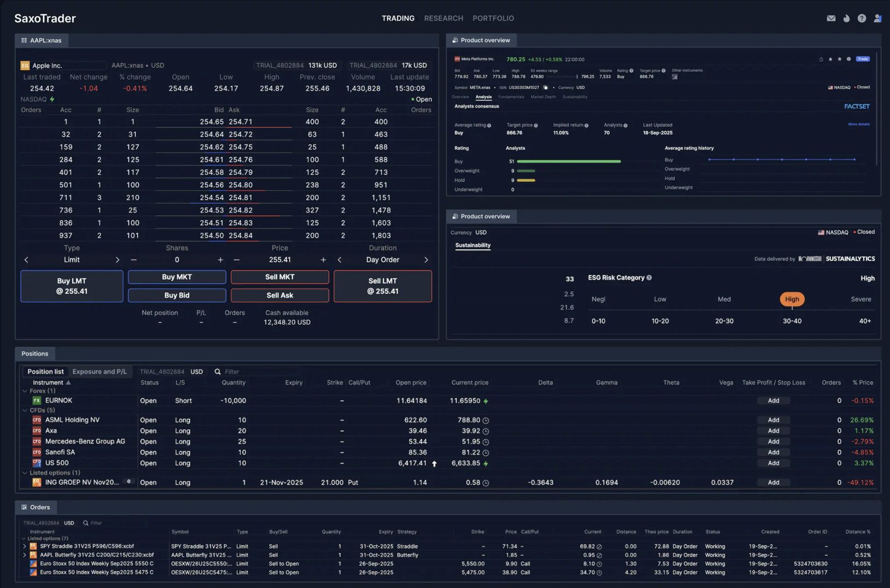This screenshot has width=890, height=588.
Task: Open the mail inbox icon
Action: pos(831,18)
